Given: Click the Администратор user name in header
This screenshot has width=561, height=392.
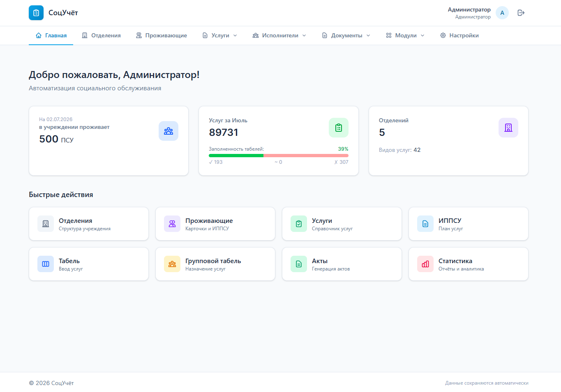Looking at the screenshot, I should [469, 9].
